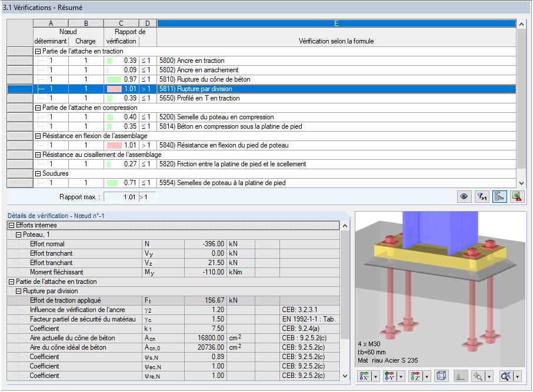Click the eye view mode icon
Image resolution: width=533 pixels, height=392 pixels.
pos(464,197)
